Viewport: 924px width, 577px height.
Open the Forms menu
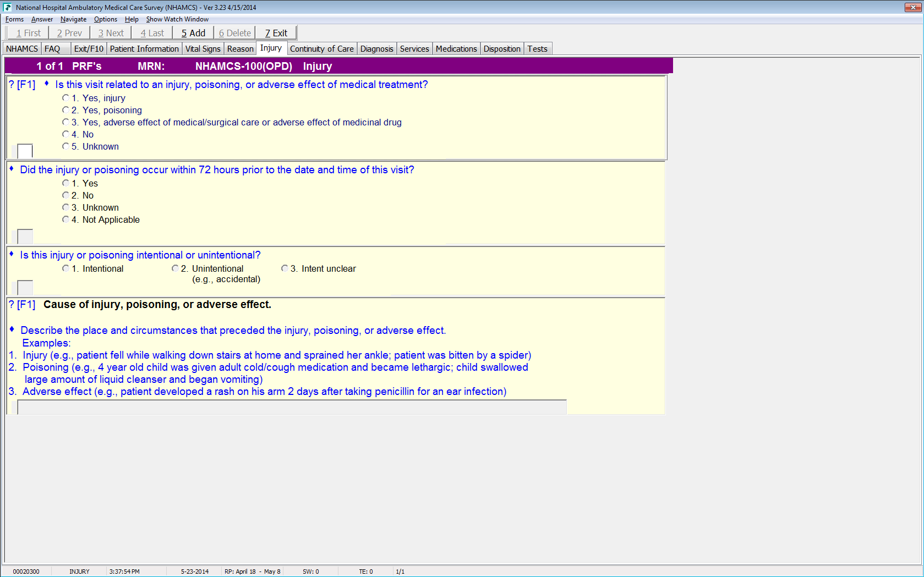tap(14, 19)
